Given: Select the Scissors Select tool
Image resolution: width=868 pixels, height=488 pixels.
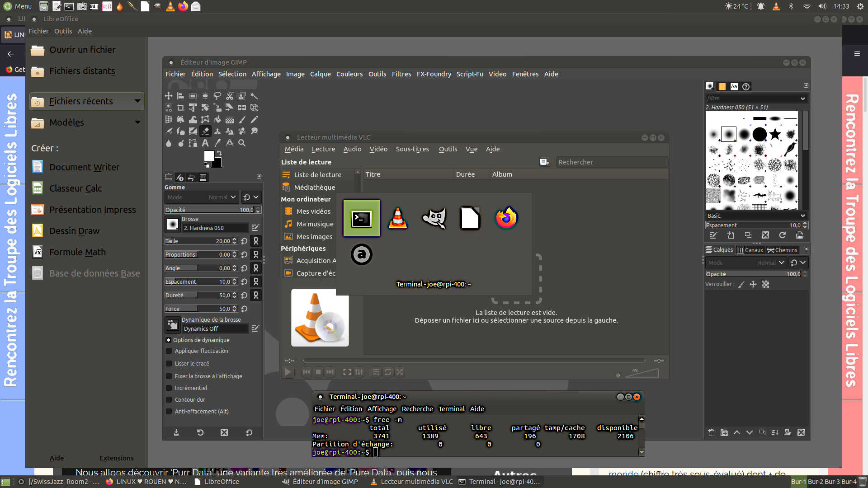Looking at the screenshot, I should 230,96.
